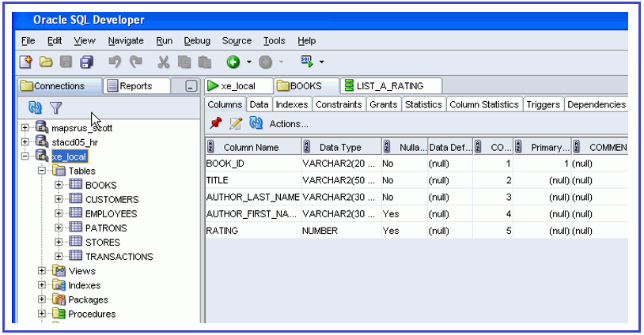Viewport: 644px width, 335px height.
Task: Collapse the Tables folder node
Action: (x=41, y=171)
